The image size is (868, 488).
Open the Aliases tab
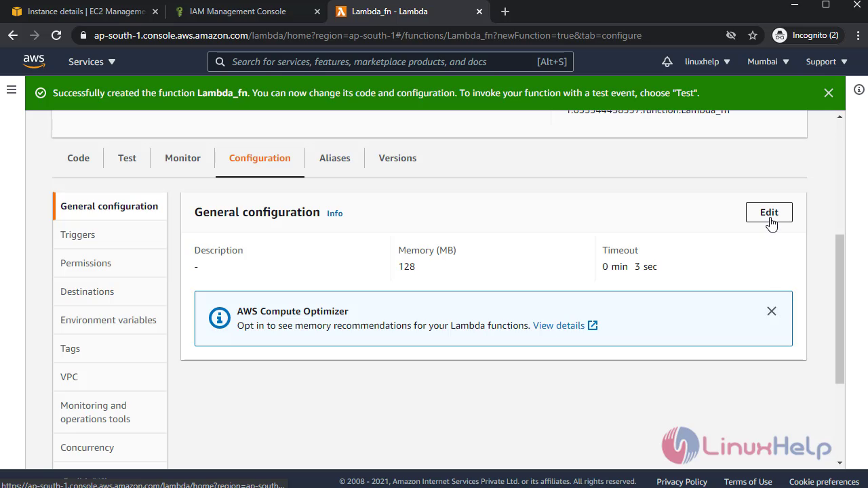pyautogui.click(x=335, y=158)
